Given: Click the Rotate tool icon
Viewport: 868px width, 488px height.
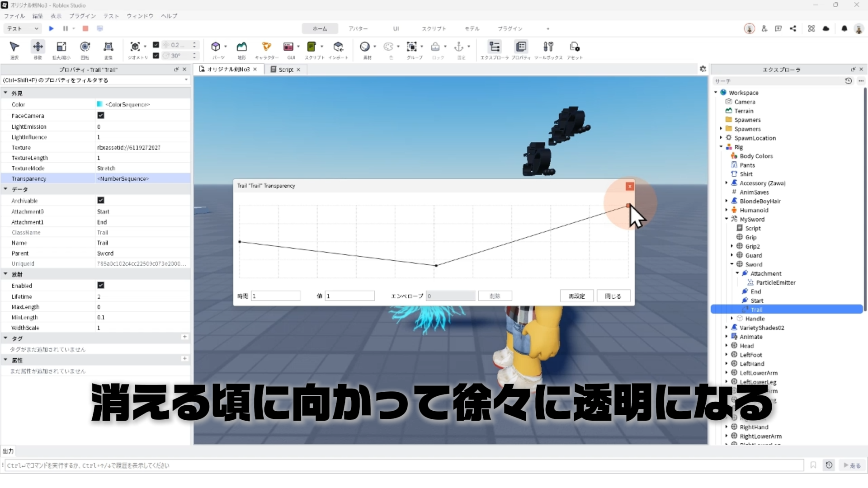Looking at the screenshot, I should (x=85, y=47).
